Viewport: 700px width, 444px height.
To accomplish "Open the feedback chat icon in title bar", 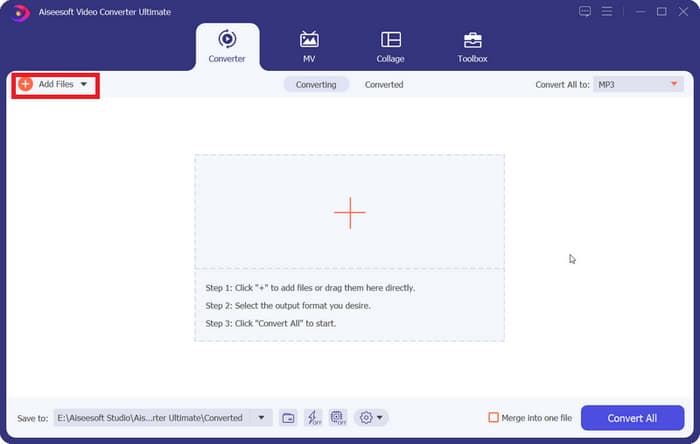I will click(x=585, y=11).
